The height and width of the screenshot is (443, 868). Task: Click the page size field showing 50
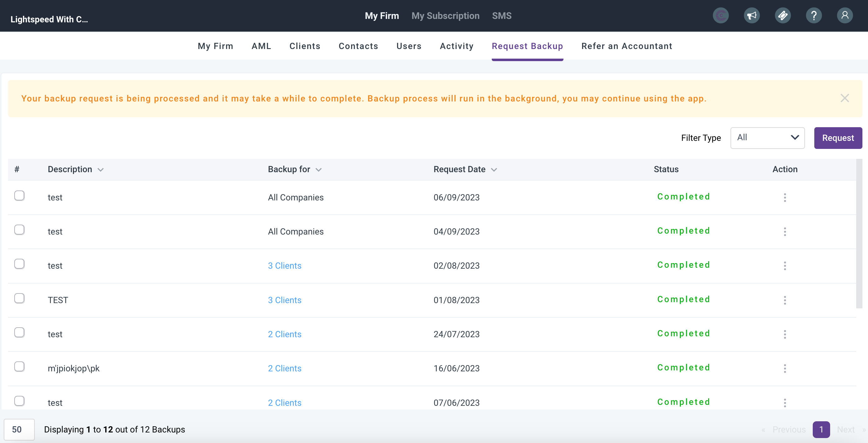(x=19, y=429)
